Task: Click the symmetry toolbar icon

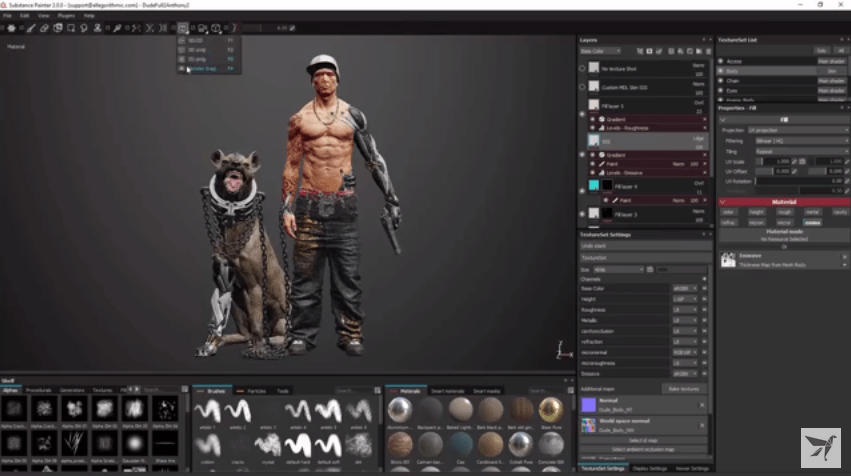Action: [x=136, y=28]
